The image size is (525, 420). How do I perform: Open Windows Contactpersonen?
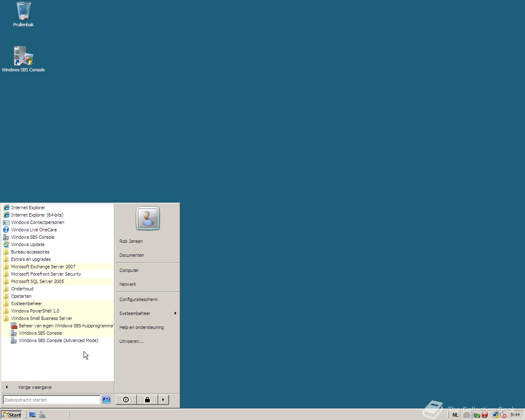click(57, 222)
